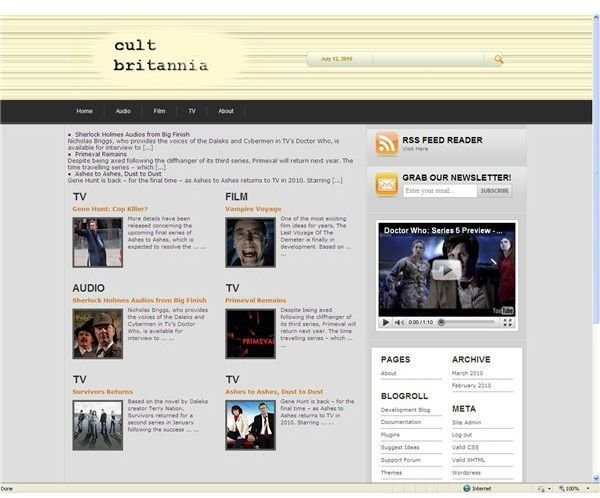The width and height of the screenshot is (600, 498).
Task: Open the Wordpress meta link
Action: (x=466, y=473)
